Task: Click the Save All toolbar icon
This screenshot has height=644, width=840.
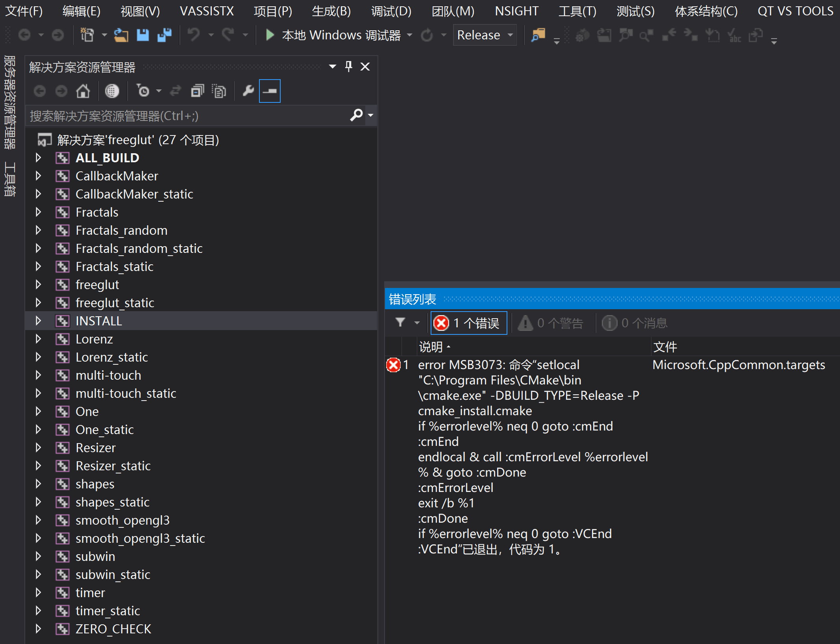Action: tap(165, 35)
